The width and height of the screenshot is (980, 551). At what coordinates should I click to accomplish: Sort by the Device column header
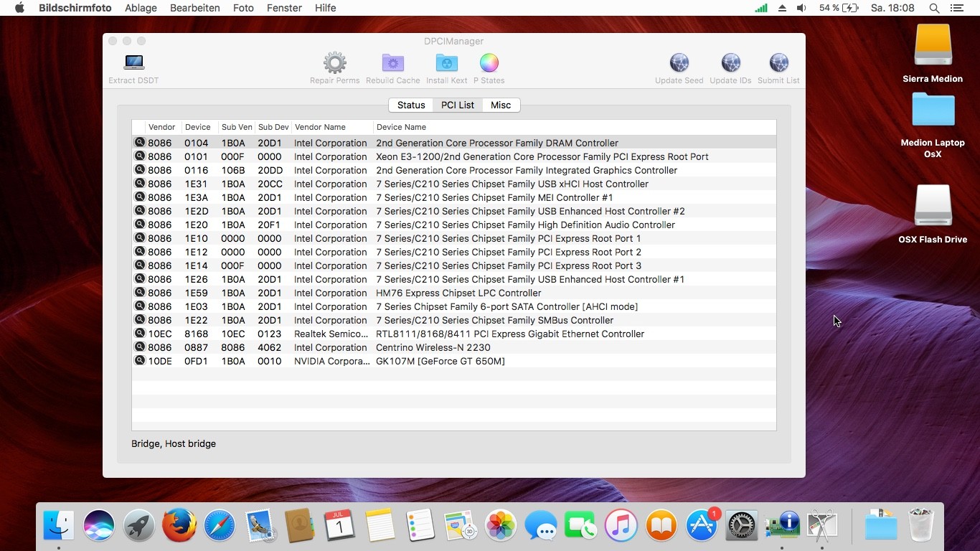(x=199, y=127)
